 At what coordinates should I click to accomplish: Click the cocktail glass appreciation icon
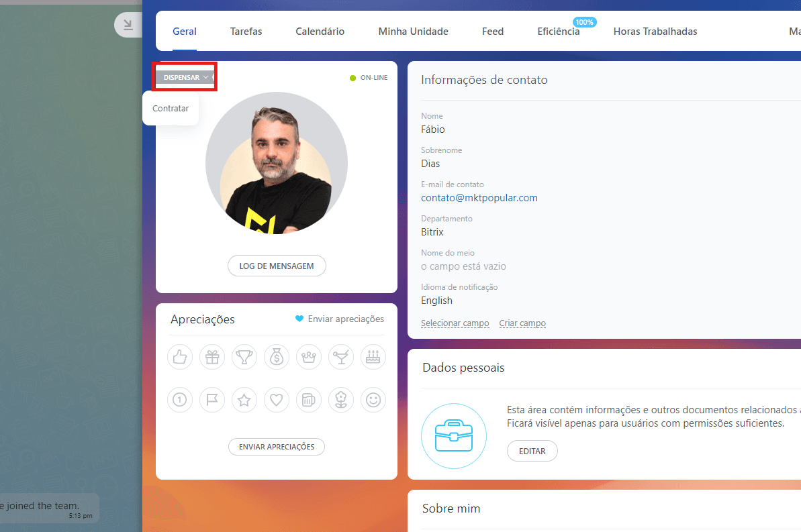click(x=341, y=357)
